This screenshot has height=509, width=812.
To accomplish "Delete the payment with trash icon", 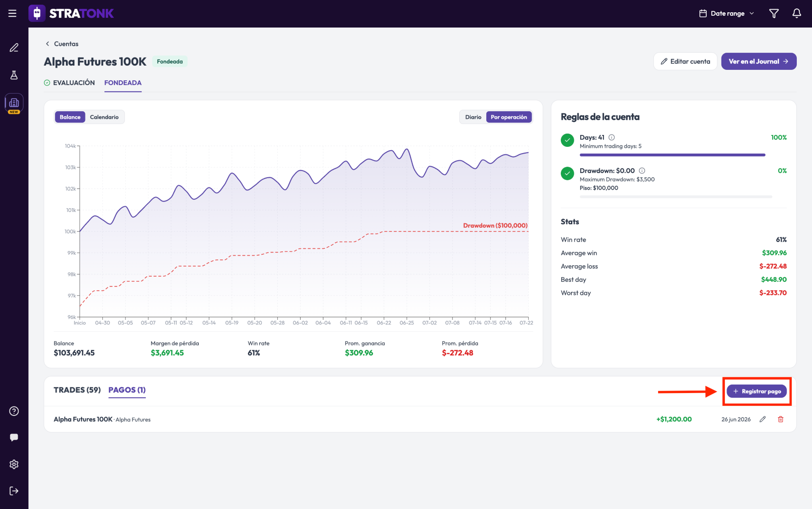I will pyautogui.click(x=781, y=419).
